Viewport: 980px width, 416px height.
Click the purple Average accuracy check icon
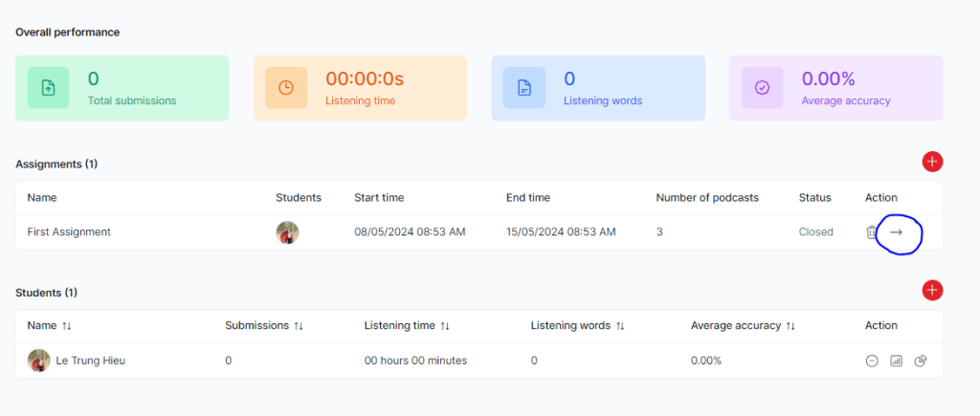(x=762, y=88)
